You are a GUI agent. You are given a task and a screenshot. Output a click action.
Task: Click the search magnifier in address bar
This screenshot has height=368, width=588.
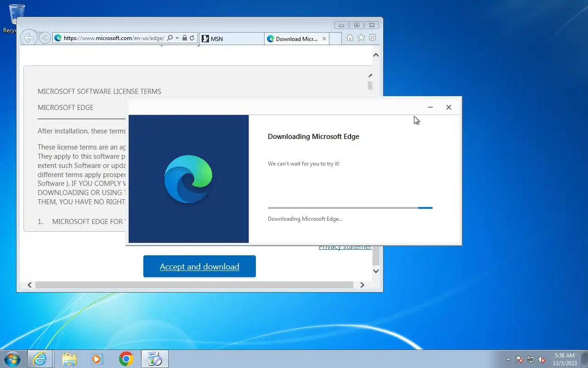point(170,38)
